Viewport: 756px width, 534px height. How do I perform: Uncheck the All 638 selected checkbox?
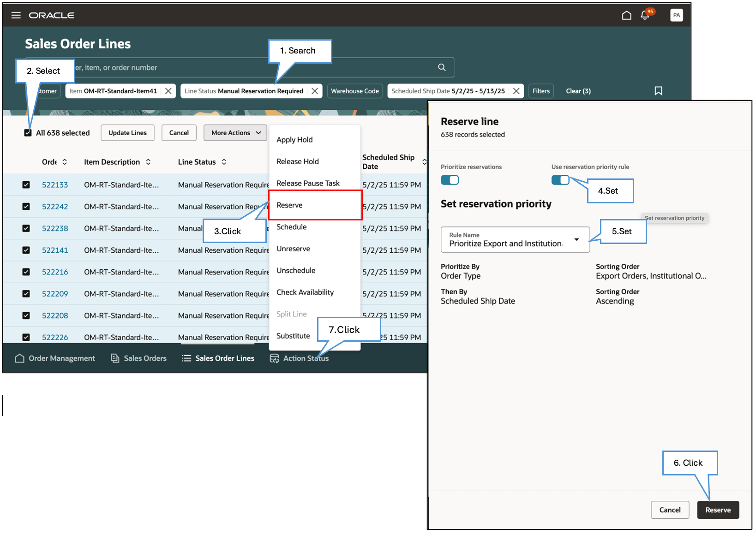pos(27,133)
